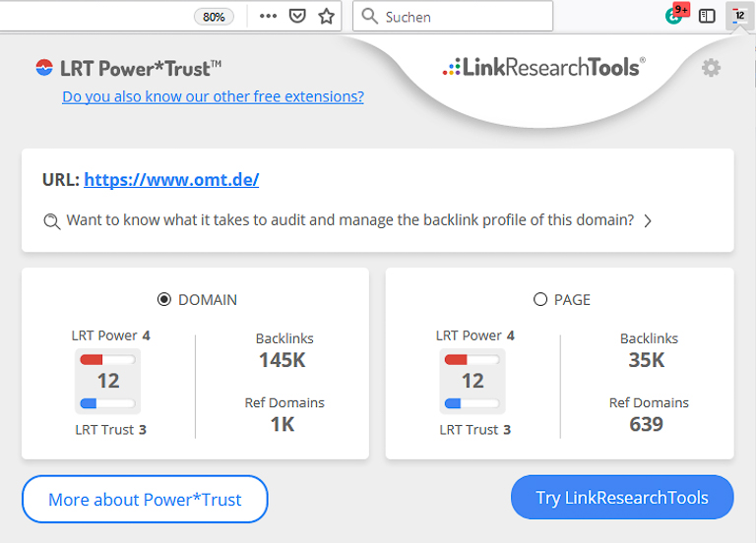Click 'LRT Power 4' label in PAGE card
Viewport: 756px width, 543px height.
point(475,335)
